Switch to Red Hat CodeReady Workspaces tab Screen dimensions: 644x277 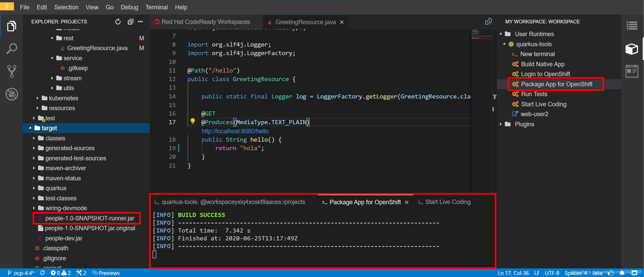pos(206,22)
